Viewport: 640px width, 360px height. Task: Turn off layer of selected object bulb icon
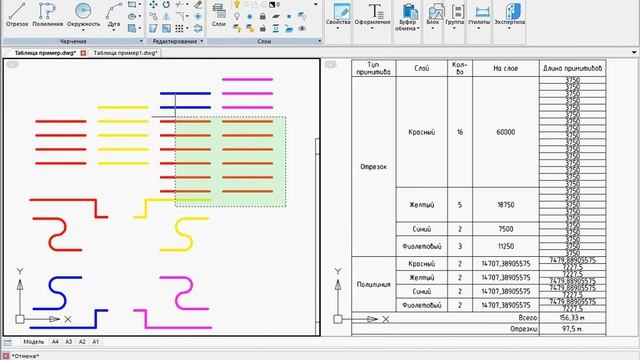click(237, 16)
